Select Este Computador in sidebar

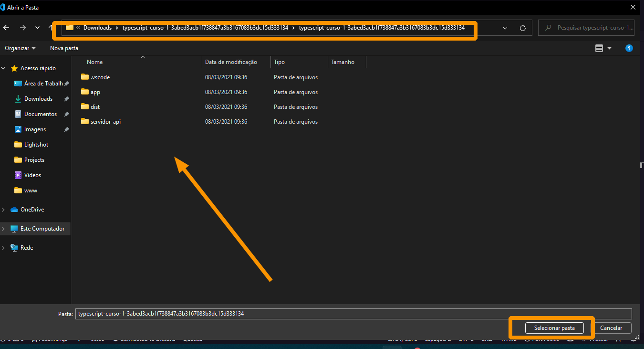click(x=42, y=229)
